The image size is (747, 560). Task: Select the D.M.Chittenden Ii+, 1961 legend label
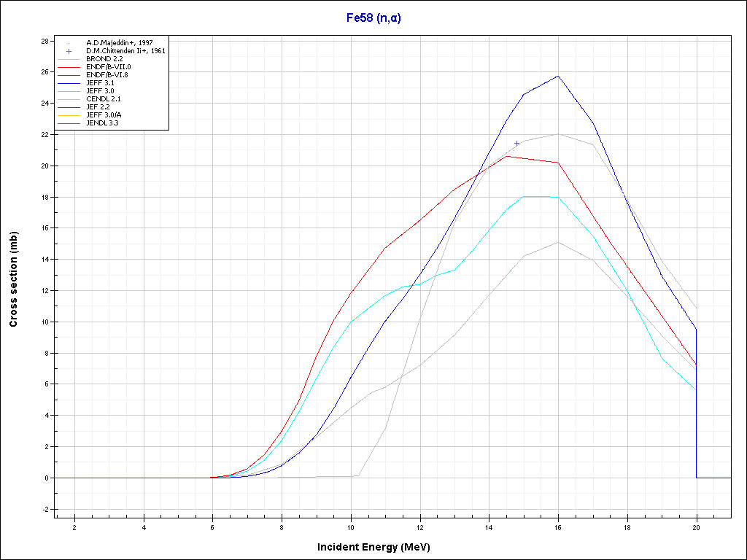(x=125, y=51)
